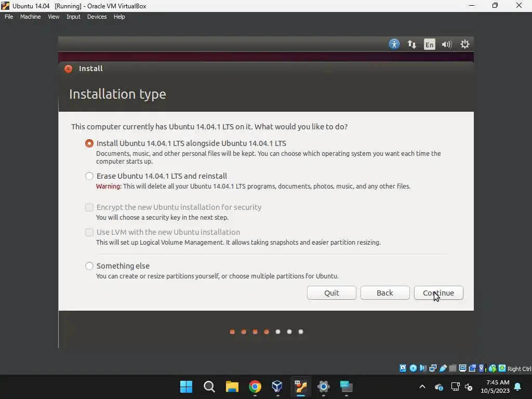Click 'This will set up Logical Volume Management' text
Image resolution: width=532 pixels, height=399 pixels.
point(238,243)
